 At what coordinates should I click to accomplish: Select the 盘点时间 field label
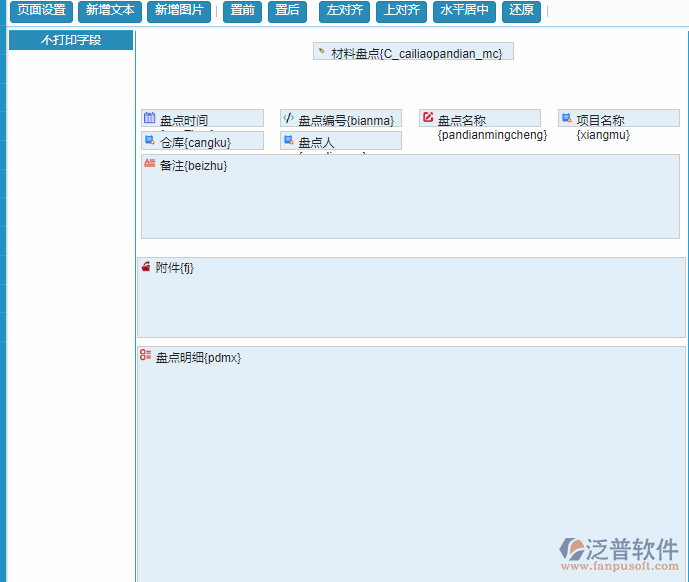coord(184,120)
